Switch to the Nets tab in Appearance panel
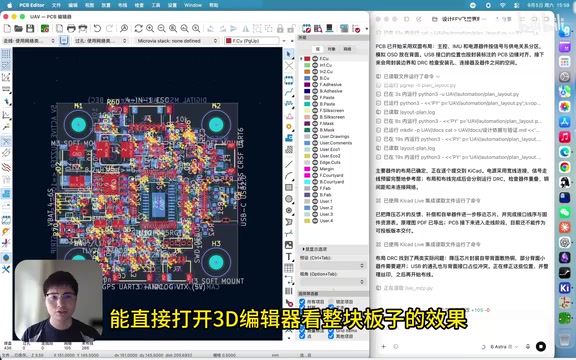Image resolution: width=576 pixels, height=360 pixels. [347, 49]
